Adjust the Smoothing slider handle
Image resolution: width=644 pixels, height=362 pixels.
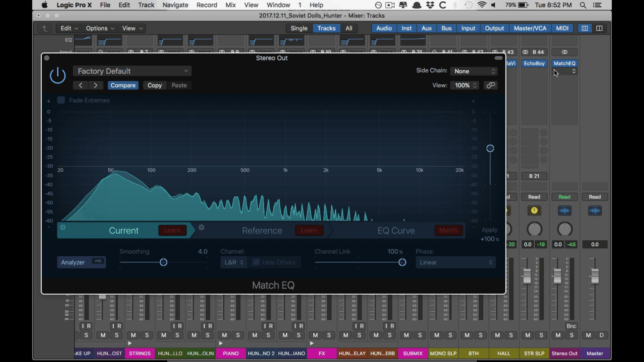(163, 262)
